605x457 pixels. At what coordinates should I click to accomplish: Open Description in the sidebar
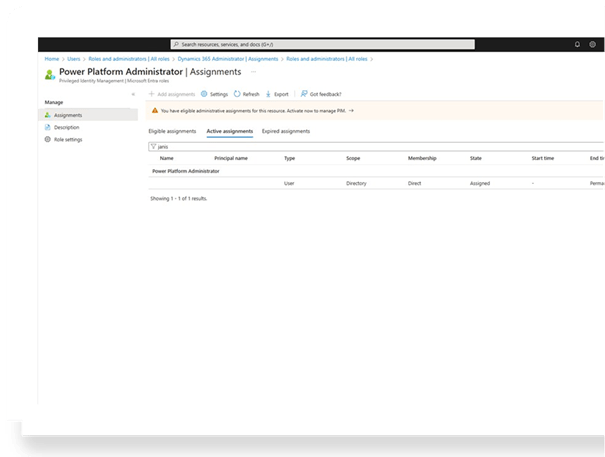[x=66, y=127]
